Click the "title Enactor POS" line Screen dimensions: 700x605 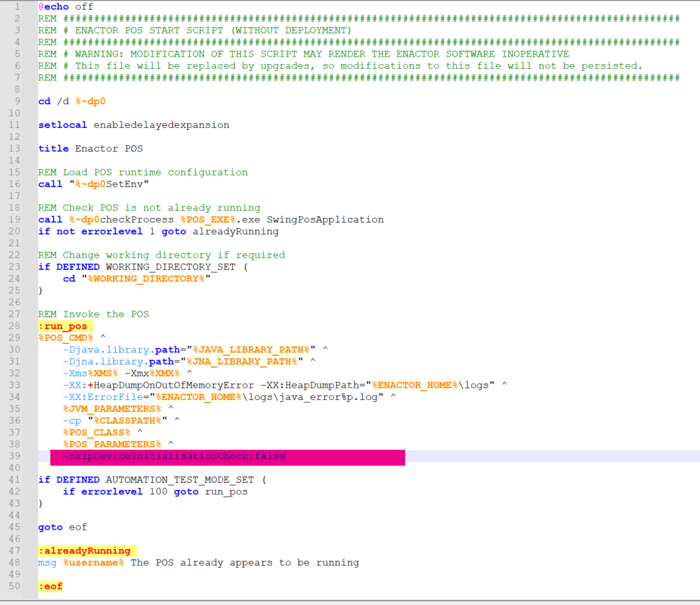90,149
